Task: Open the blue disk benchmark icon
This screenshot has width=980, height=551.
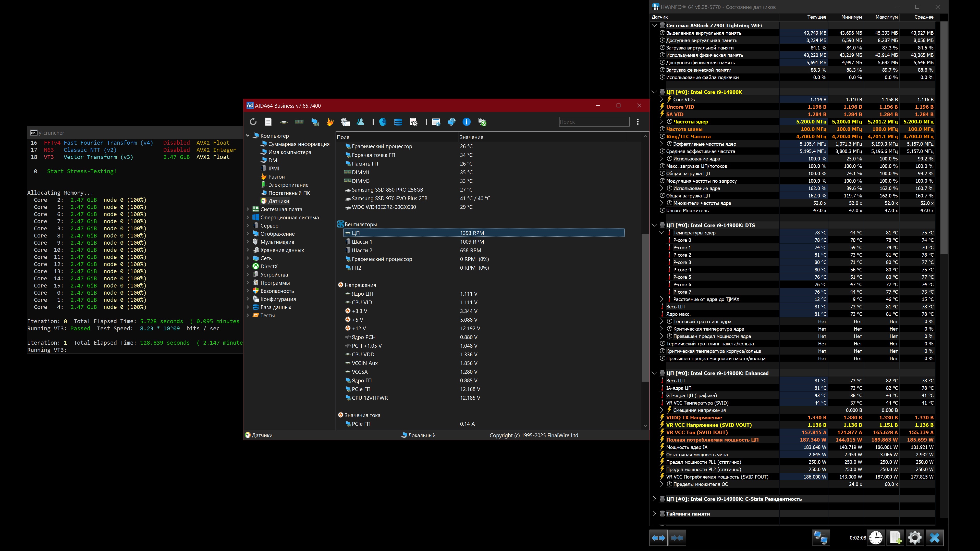Action: coord(398,122)
